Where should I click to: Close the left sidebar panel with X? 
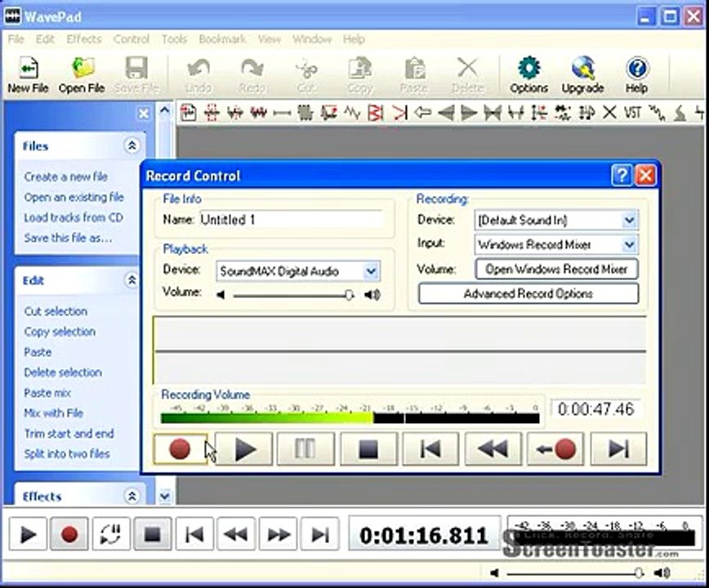point(143,114)
